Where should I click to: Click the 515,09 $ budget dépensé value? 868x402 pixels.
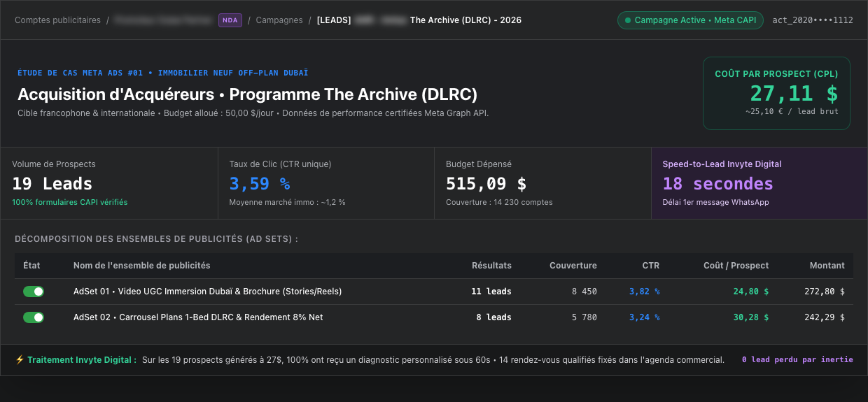486,184
